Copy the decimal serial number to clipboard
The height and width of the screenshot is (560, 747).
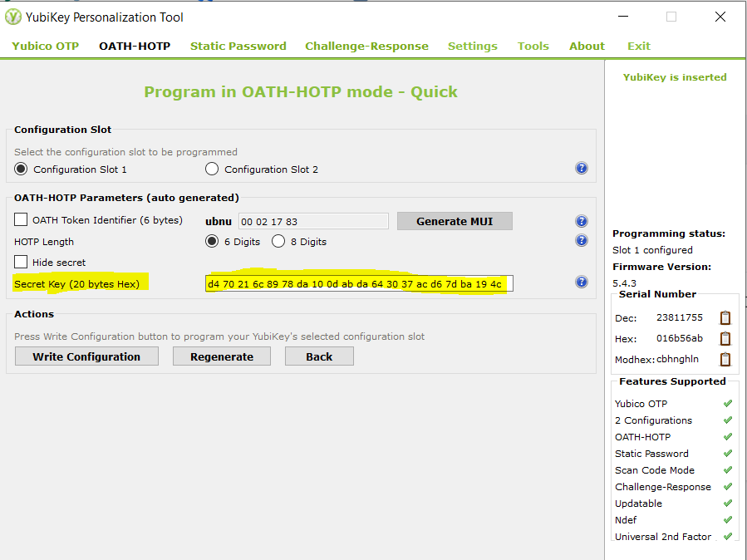tap(726, 317)
